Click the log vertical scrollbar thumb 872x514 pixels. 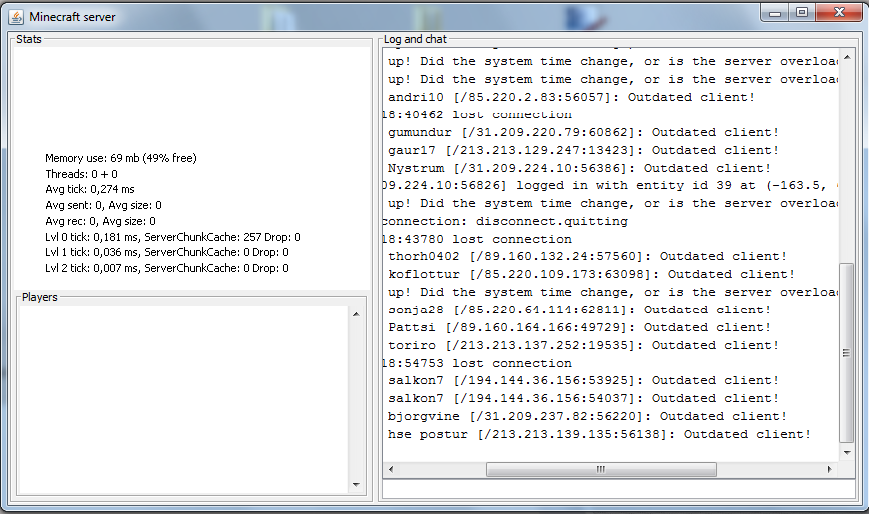[x=847, y=353]
